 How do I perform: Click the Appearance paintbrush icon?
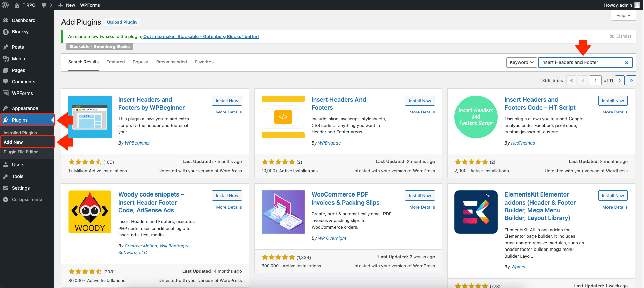click(x=6, y=108)
